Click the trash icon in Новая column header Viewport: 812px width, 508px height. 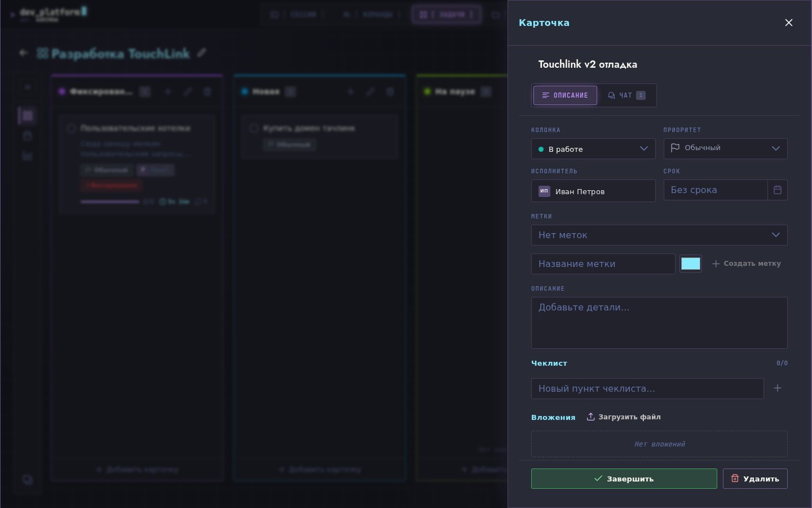click(390, 91)
